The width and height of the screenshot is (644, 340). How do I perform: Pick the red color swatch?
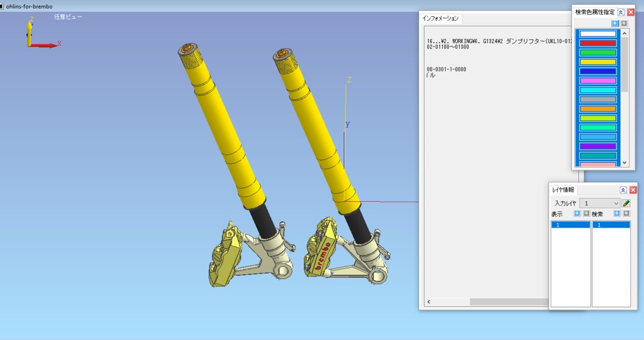(x=598, y=43)
